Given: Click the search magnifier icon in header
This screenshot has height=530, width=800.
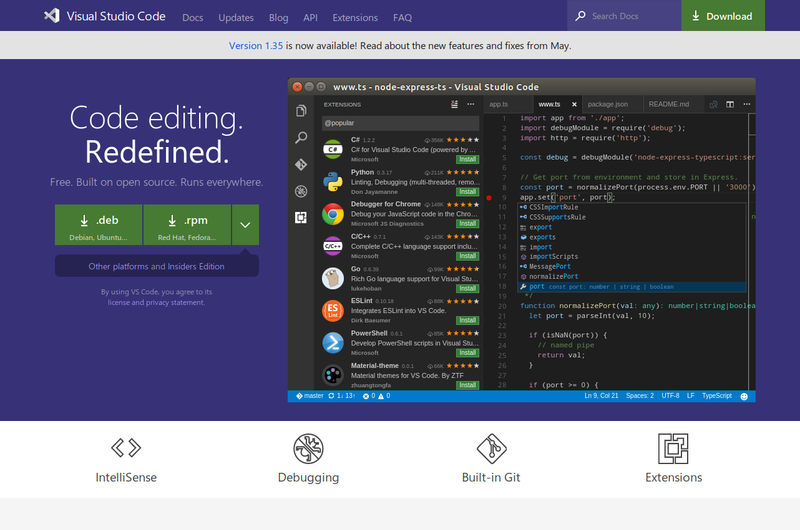Looking at the screenshot, I should [580, 16].
